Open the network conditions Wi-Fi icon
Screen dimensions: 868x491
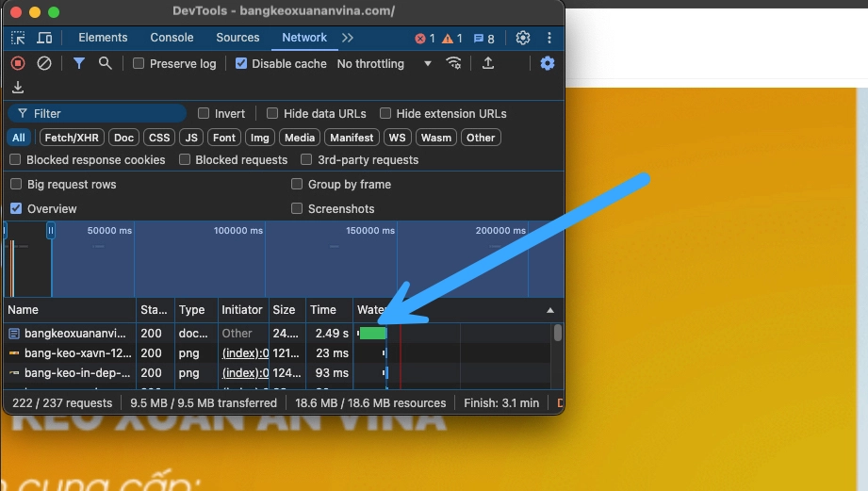(x=453, y=63)
